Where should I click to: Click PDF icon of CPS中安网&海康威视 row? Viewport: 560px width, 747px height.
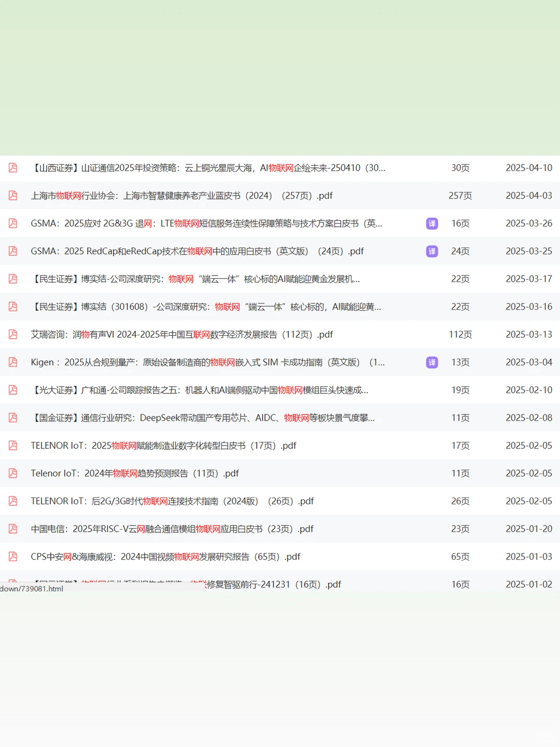[x=13, y=556]
